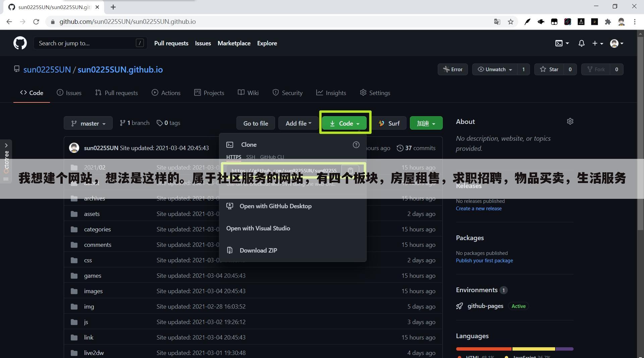This screenshot has width=644, height=358.
Task: Open the browser extensions puzzle icon
Action: [608, 22]
